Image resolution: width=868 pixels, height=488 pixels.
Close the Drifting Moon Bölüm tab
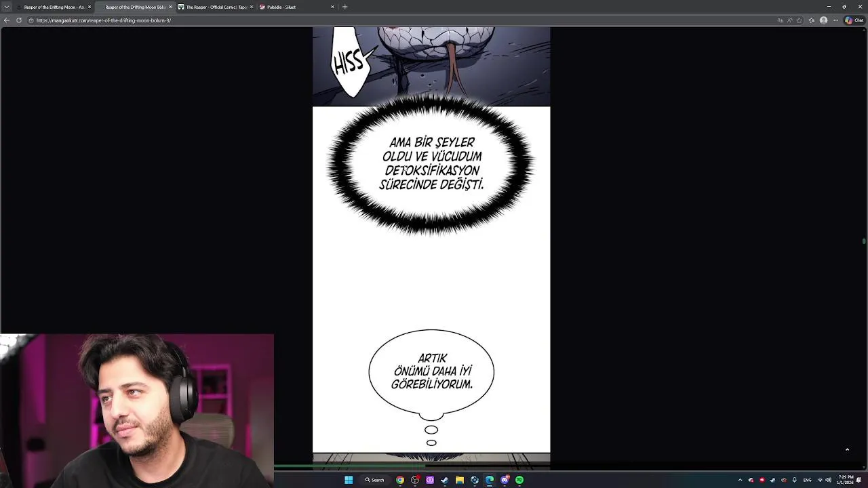(x=170, y=7)
